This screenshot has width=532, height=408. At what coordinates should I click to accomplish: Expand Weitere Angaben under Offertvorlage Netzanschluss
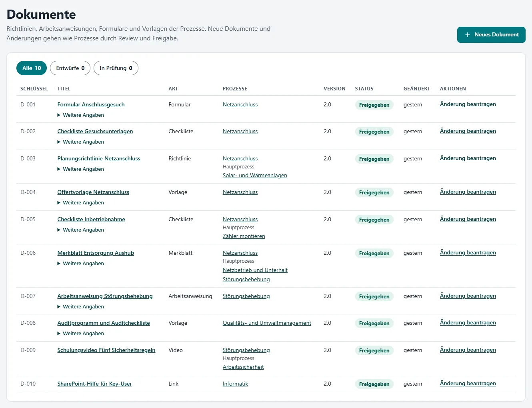pyautogui.click(x=81, y=203)
